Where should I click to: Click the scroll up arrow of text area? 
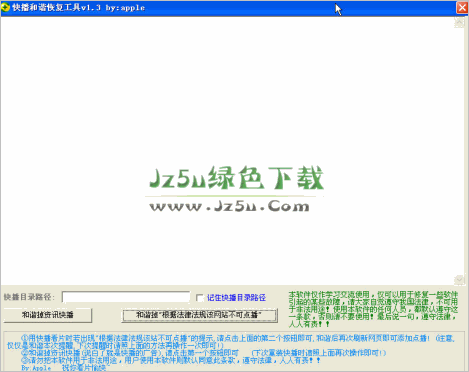point(459,22)
